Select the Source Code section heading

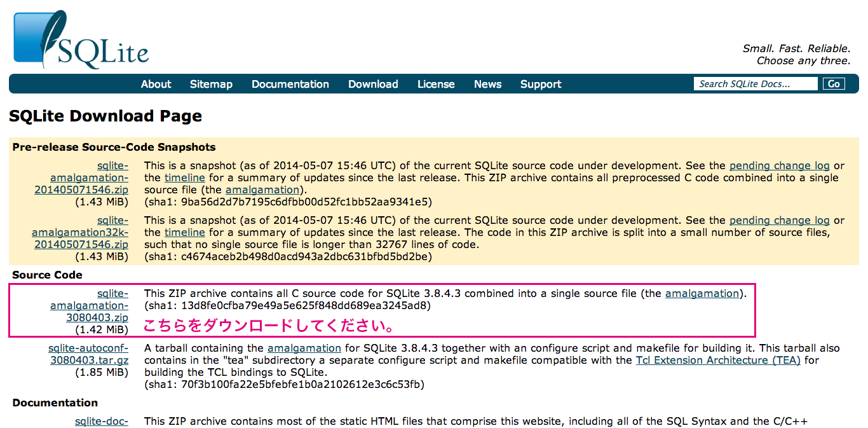[48, 275]
